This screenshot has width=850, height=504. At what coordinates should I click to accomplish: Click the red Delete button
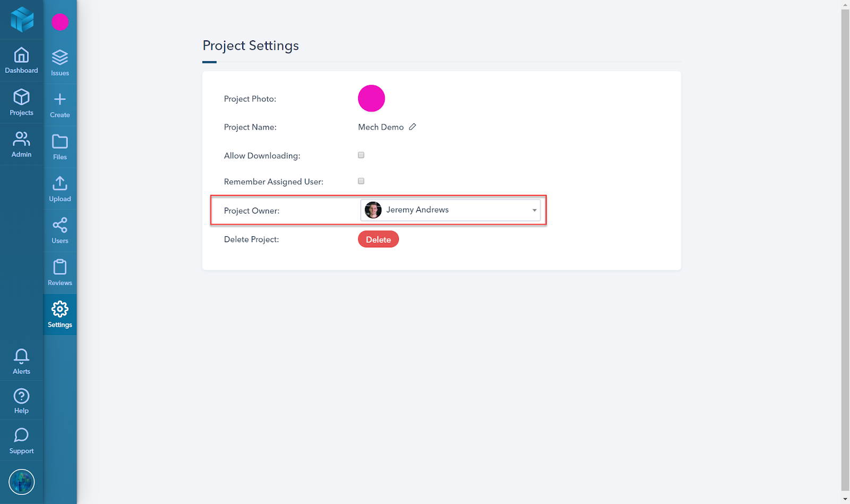point(378,240)
